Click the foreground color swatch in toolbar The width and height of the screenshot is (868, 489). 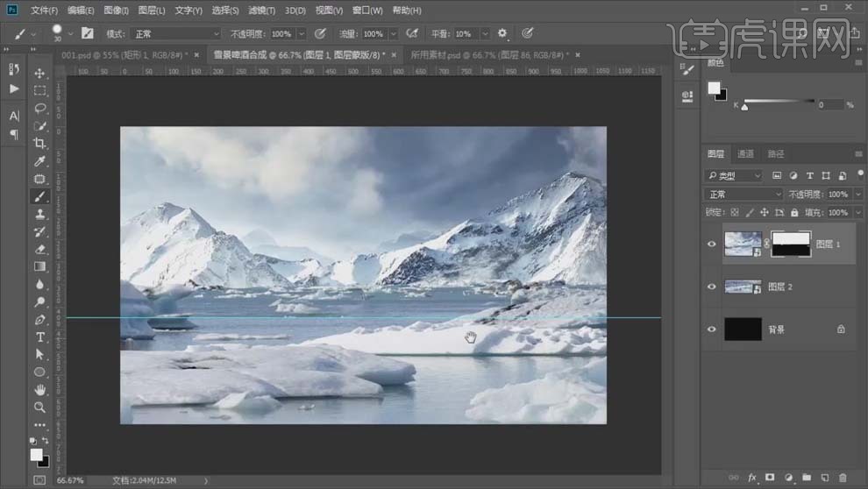(37, 454)
